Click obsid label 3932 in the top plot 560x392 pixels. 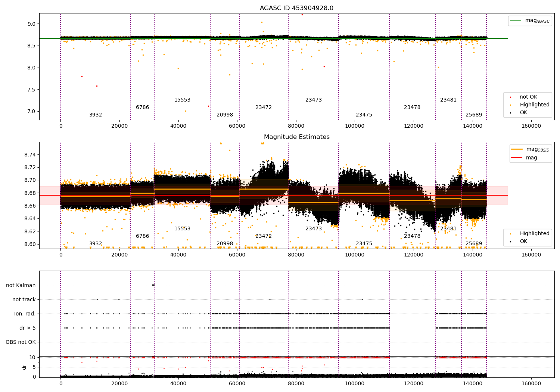click(96, 115)
